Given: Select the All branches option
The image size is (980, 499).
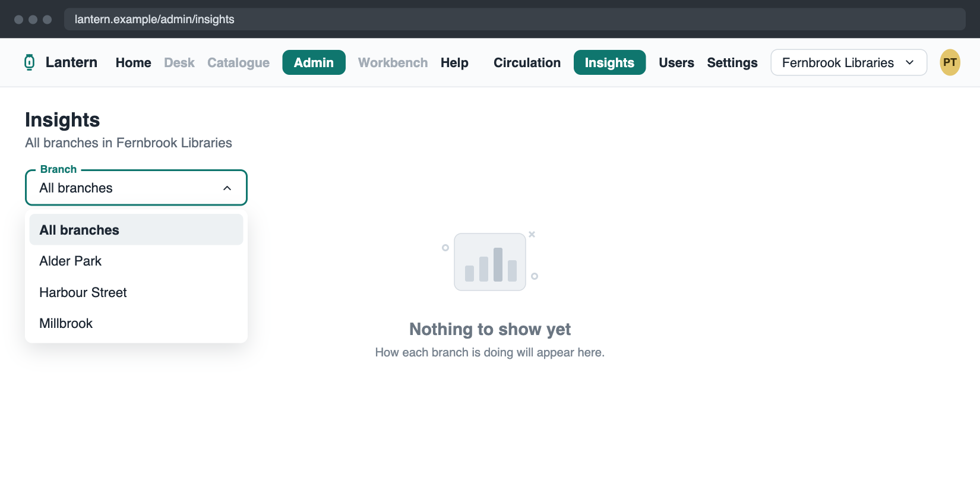Looking at the screenshot, I should click(x=136, y=230).
